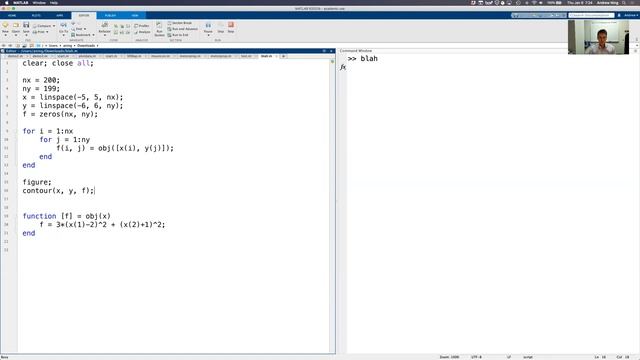Click the notifications bell icon
Screen dimensions: 640x360
tap(619, 15)
